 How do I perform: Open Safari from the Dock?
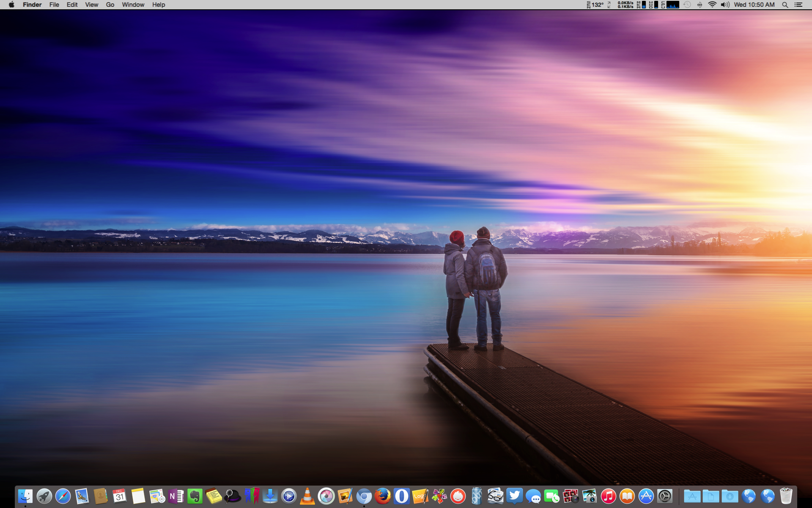(x=63, y=496)
